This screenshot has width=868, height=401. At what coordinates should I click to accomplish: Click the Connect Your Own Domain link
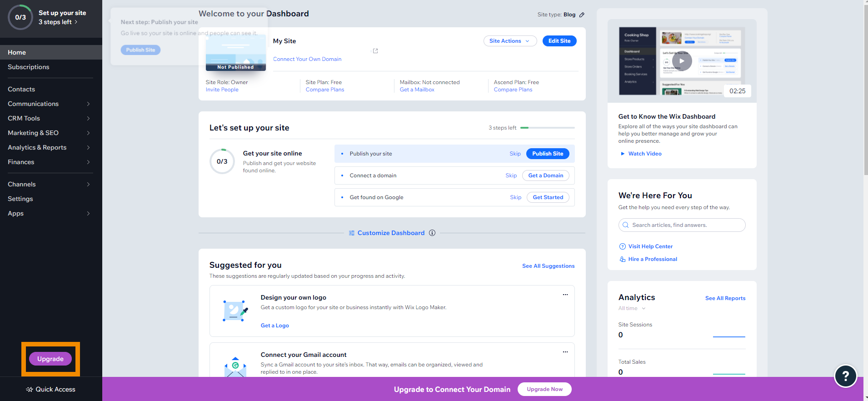click(x=307, y=59)
